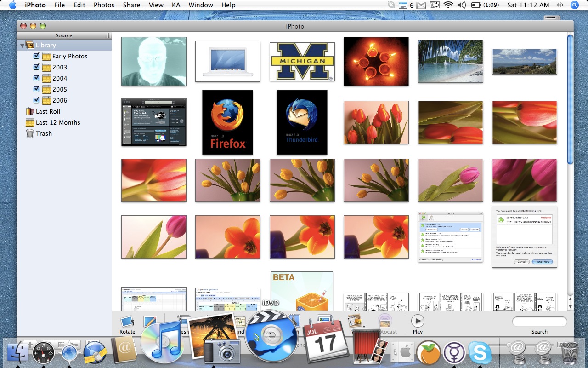This screenshot has height=368, width=588.
Task: Click the Play slideshow button
Action: click(x=418, y=324)
